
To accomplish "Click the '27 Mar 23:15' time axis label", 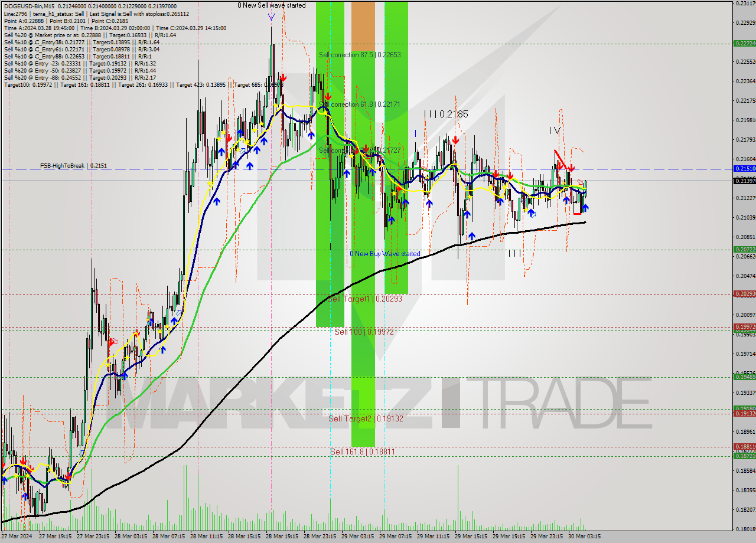I will point(94,537).
